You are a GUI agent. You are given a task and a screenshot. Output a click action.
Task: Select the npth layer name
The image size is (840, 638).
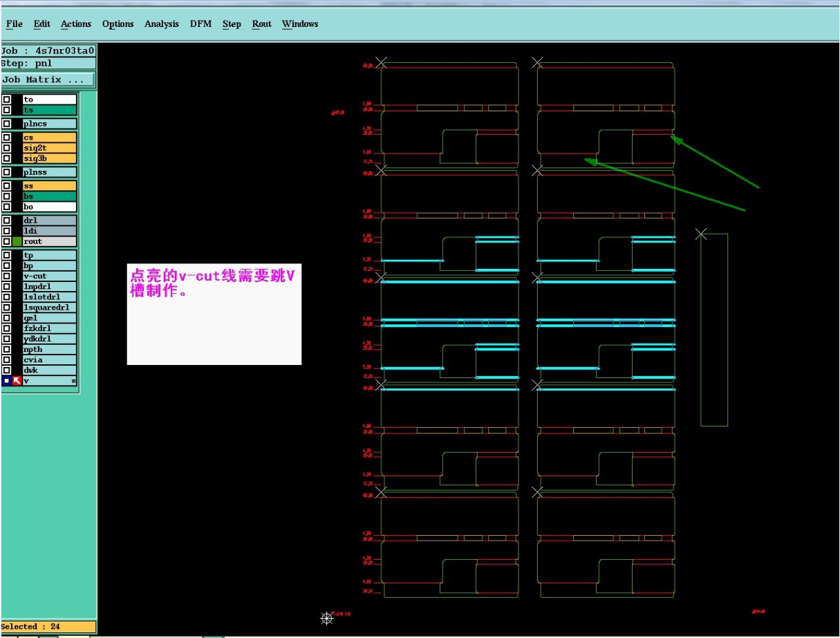pyautogui.click(x=49, y=350)
